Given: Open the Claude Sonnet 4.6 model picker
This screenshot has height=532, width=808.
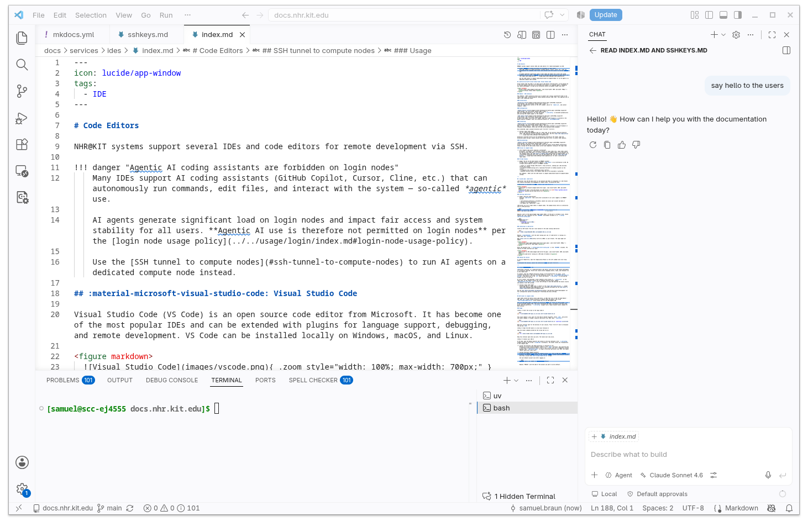Looking at the screenshot, I should point(671,475).
